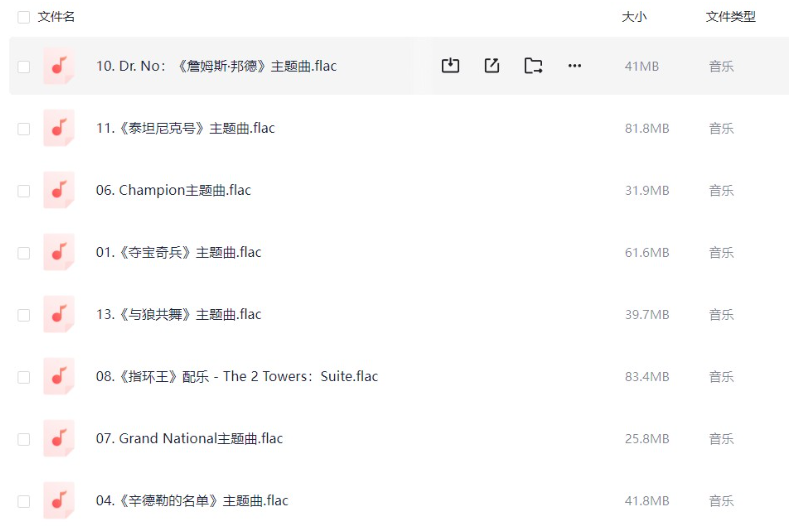Open file 04.《辛德勒的名单》主题曲.flac

(x=192, y=500)
